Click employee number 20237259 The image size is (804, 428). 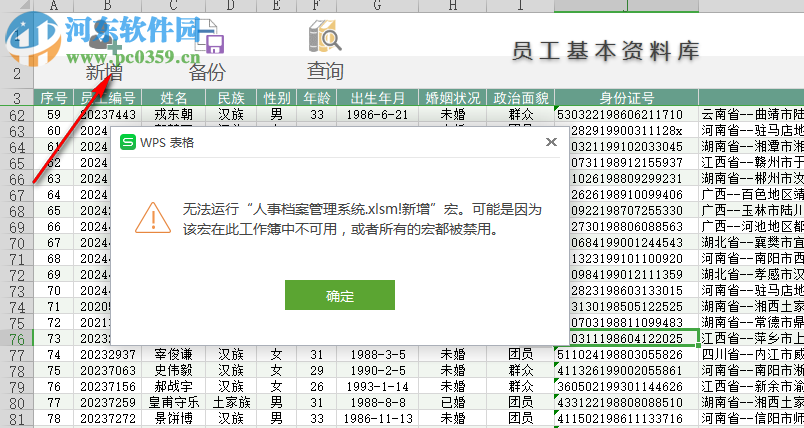[x=108, y=402]
